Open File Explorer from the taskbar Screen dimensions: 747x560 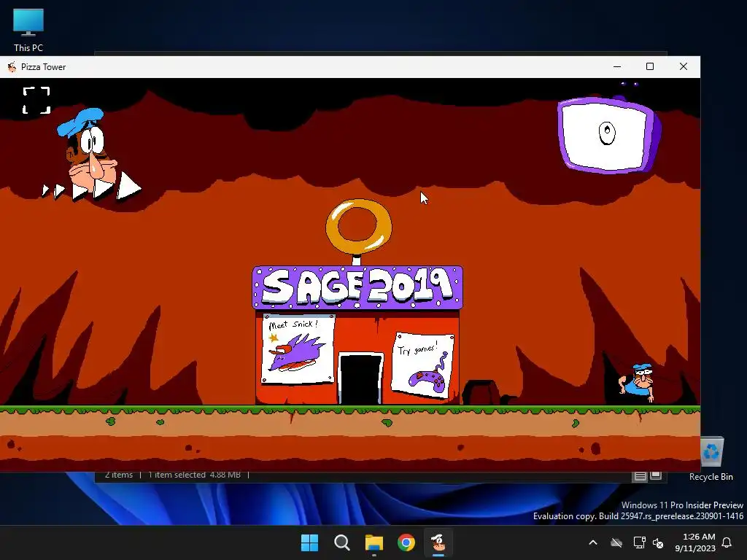point(374,542)
